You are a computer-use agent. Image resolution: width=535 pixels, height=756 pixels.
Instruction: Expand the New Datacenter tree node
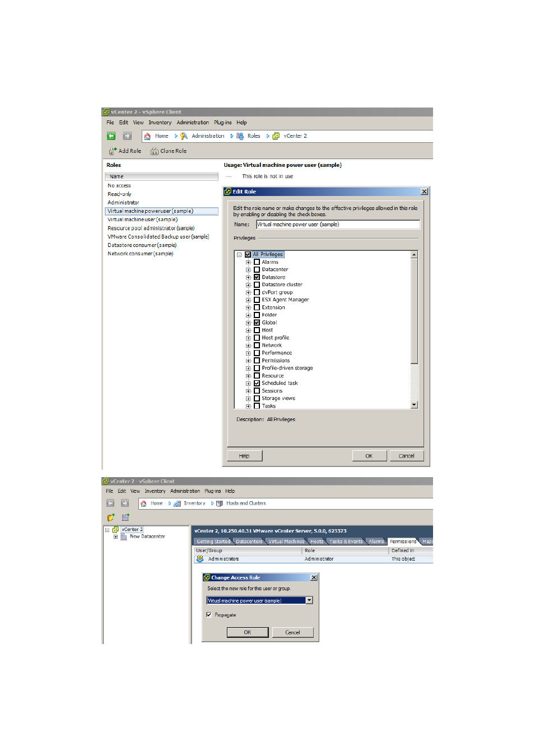(x=115, y=536)
